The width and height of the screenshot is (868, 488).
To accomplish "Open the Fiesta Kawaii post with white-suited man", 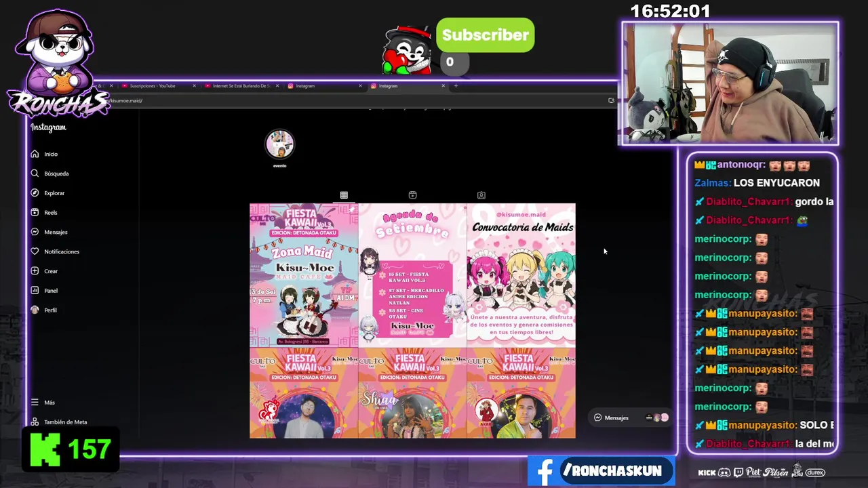I will [x=304, y=393].
